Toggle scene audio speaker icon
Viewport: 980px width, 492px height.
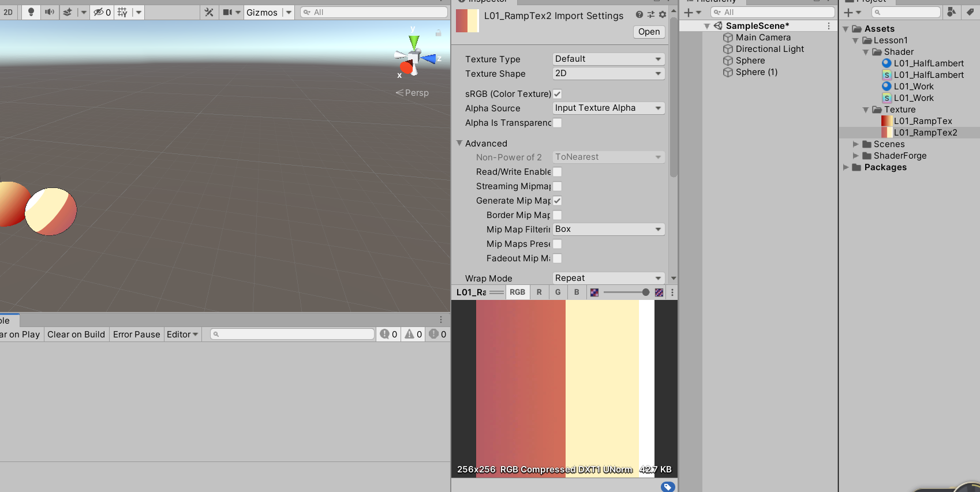coord(50,12)
